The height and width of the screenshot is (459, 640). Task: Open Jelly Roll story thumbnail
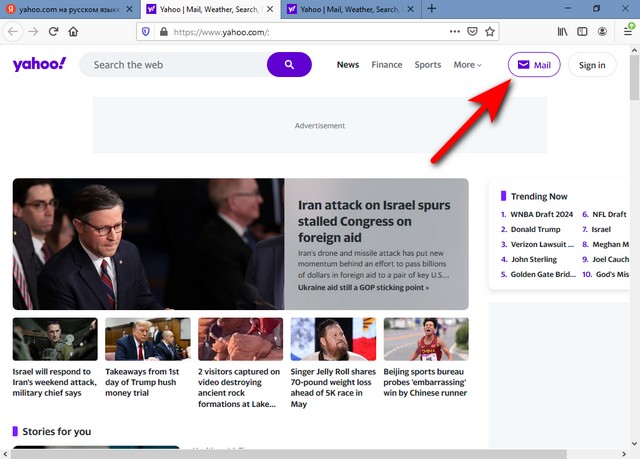(x=333, y=339)
